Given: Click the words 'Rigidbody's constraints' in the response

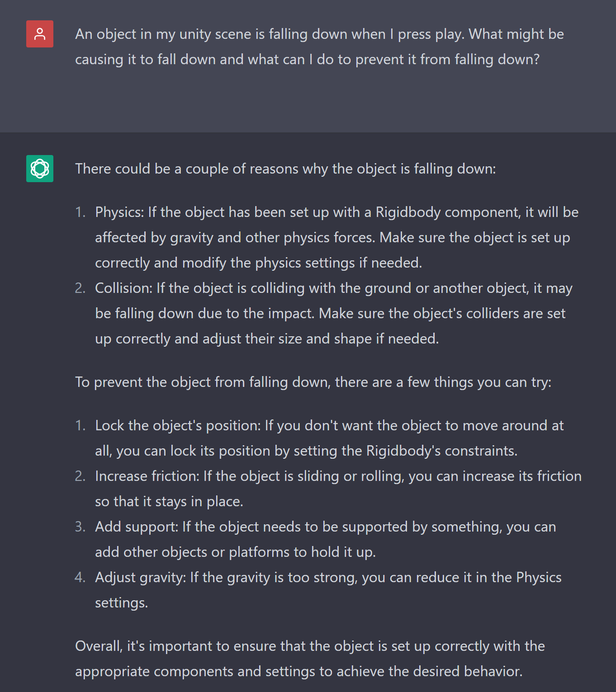Looking at the screenshot, I should pyautogui.click(x=441, y=451).
